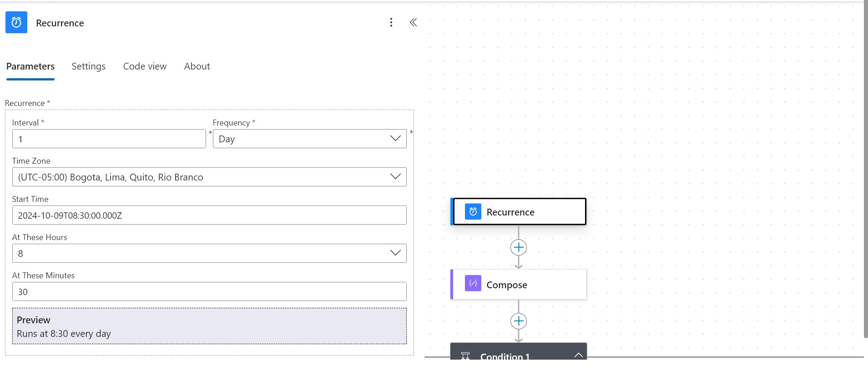Add step between Compose and Condition 1

[x=519, y=321]
